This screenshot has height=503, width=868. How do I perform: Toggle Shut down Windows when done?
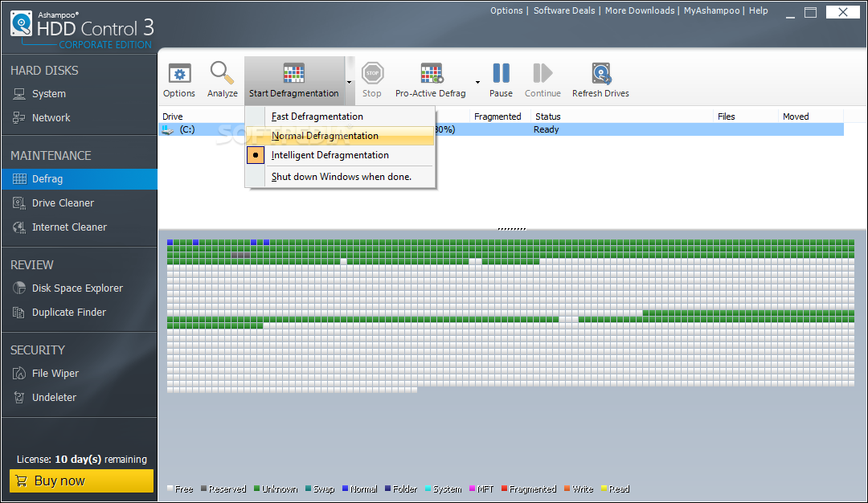pyautogui.click(x=340, y=177)
